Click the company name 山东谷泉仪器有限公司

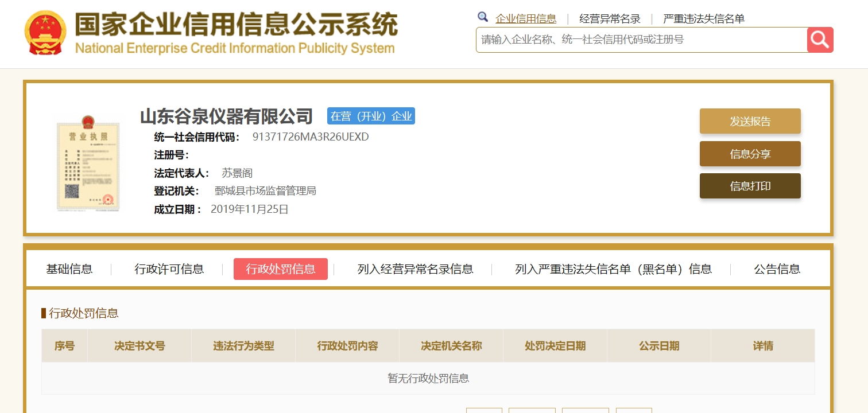(x=227, y=116)
